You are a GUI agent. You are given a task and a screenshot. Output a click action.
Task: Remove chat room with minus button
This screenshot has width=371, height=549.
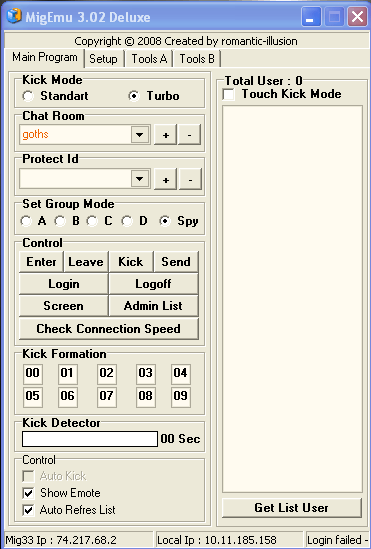[189, 134]
